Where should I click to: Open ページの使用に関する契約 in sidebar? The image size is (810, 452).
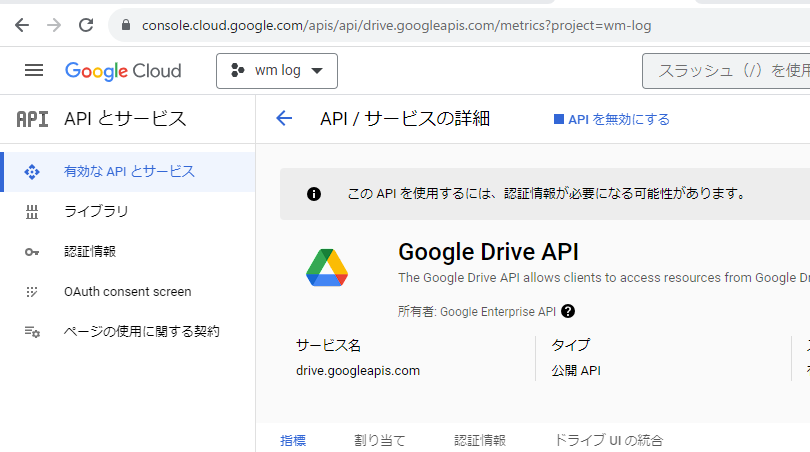[141, 332]
